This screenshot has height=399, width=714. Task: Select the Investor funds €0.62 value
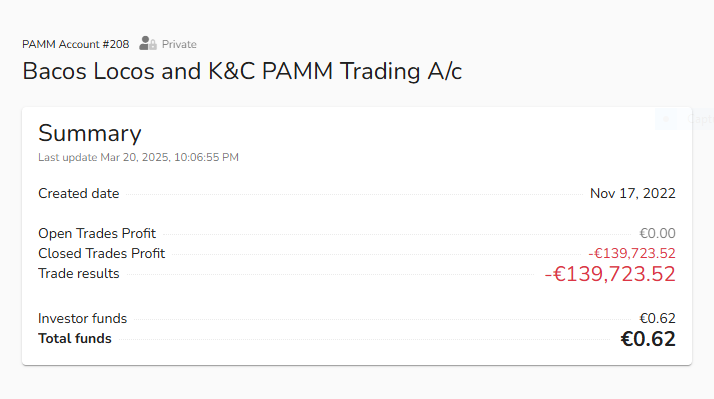(x=657, y=318)
